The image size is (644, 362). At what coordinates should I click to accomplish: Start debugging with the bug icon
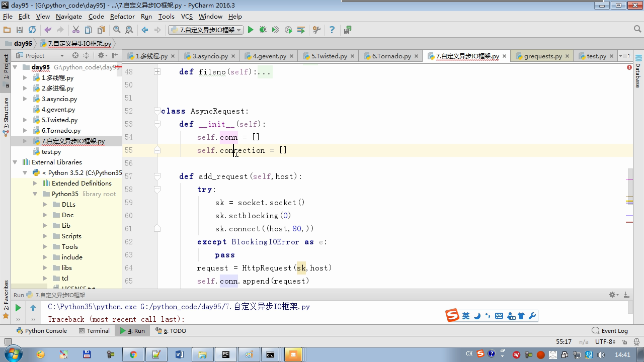pyautogui.click(x=263, y=30)
